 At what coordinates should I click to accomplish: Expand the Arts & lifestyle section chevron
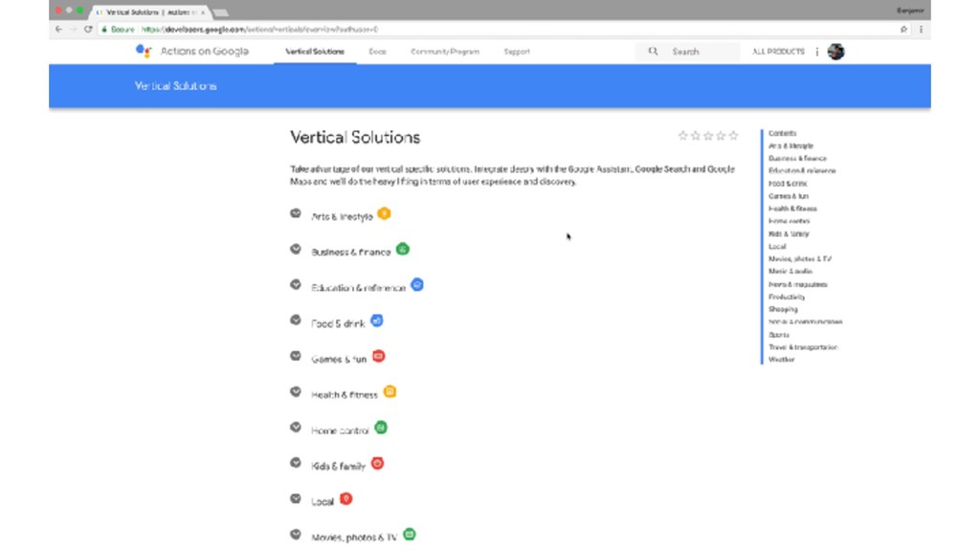(296, 213)
